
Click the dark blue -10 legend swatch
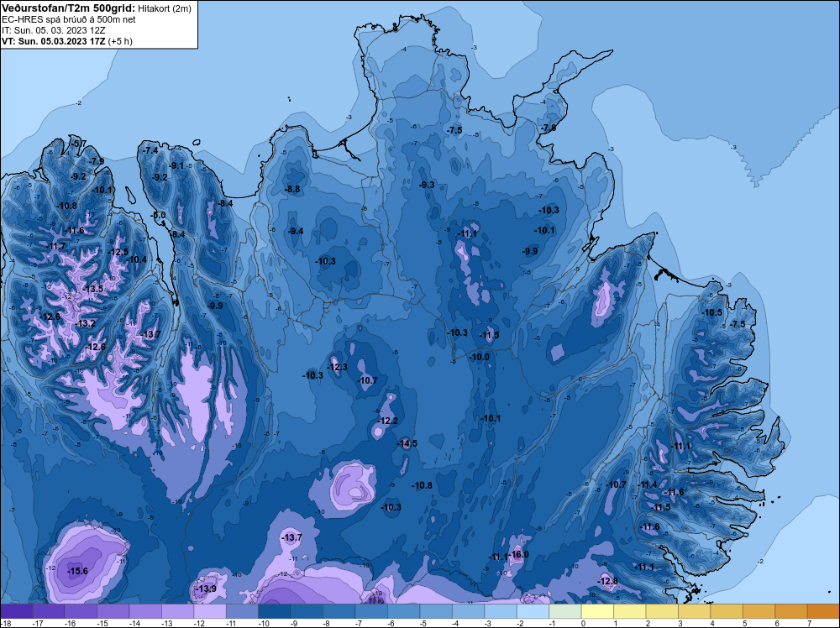pos(275,611)
